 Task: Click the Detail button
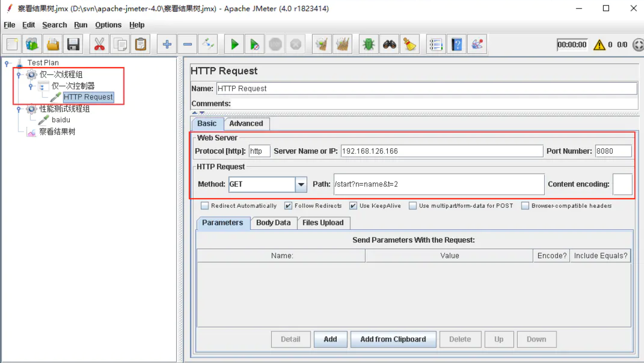point(291,339)
